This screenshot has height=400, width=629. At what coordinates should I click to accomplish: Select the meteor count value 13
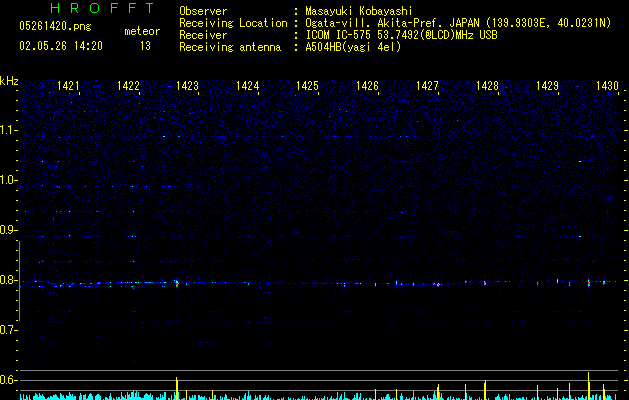(145, 46)
